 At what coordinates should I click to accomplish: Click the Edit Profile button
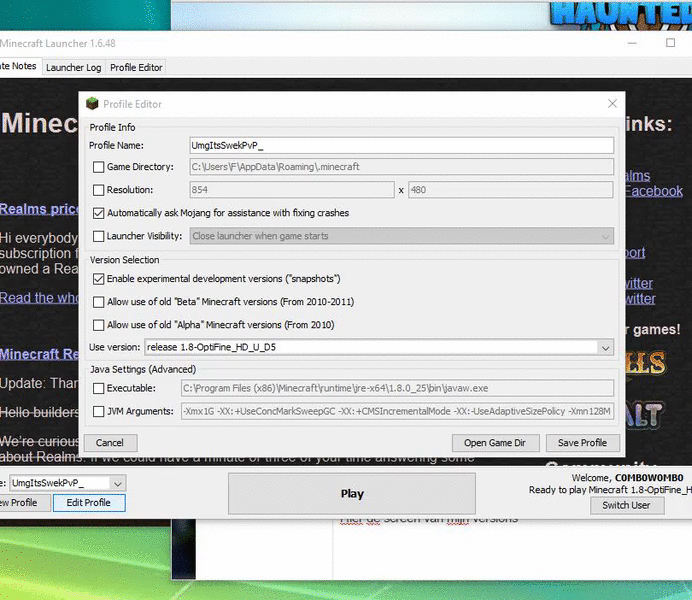(x=89, y=503)
